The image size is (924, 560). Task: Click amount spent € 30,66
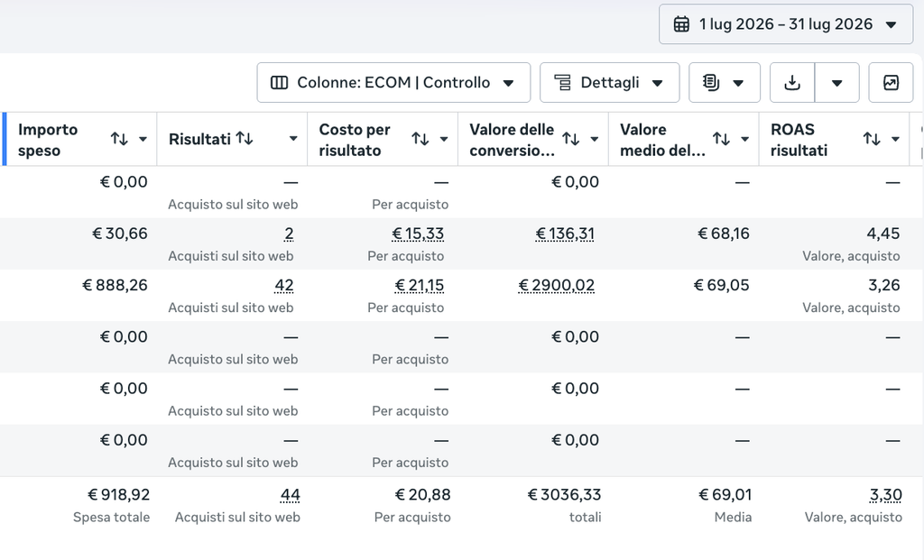[x=120, y=234]
